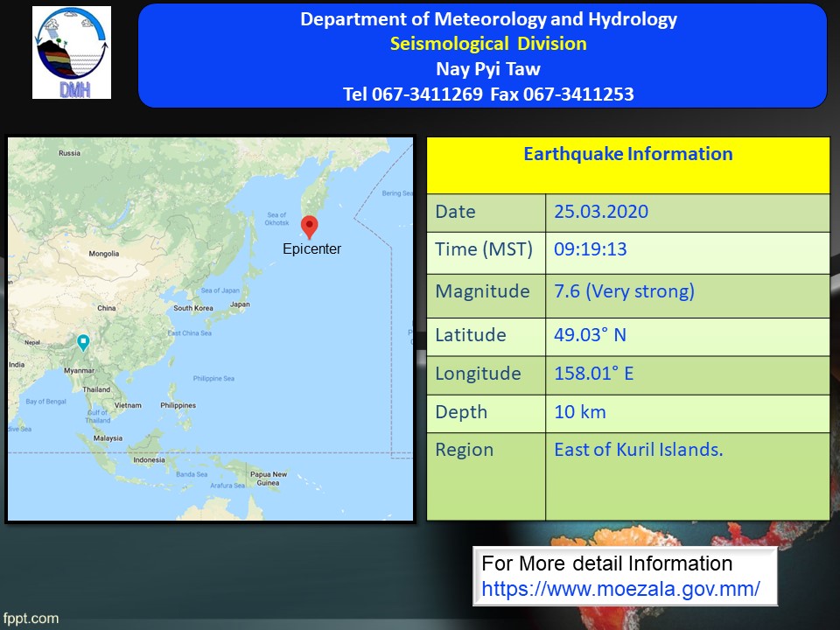
Task: Click the DMH logo in the header
Action: pos(72,52)
